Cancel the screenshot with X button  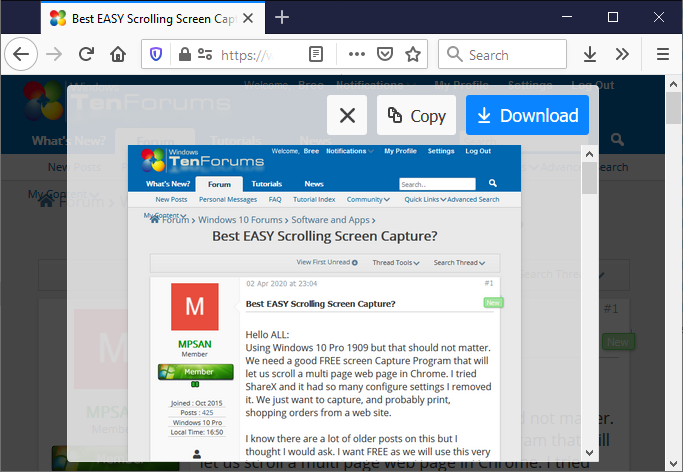point(347,115)
